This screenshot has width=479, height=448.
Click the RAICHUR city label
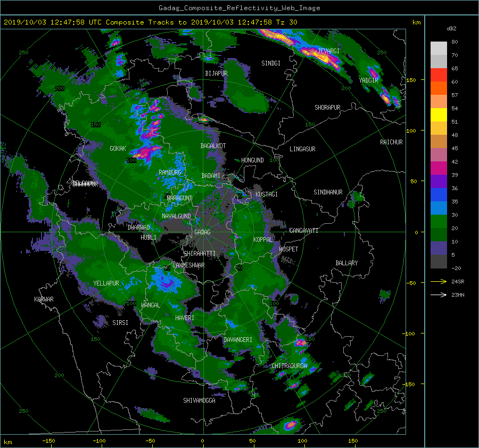[391, 142]
